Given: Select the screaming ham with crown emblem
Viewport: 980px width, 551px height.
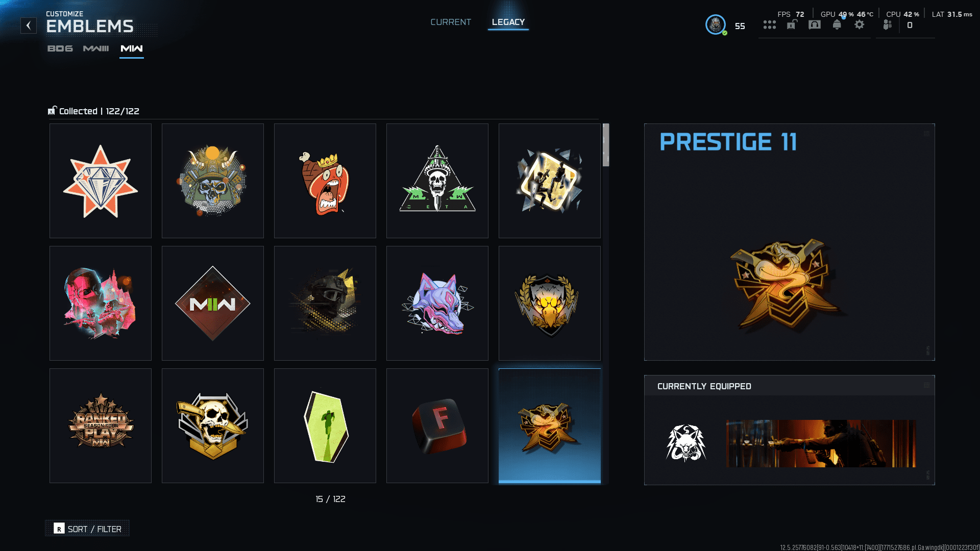Looking at the screenshot, I should coord(325,181).
